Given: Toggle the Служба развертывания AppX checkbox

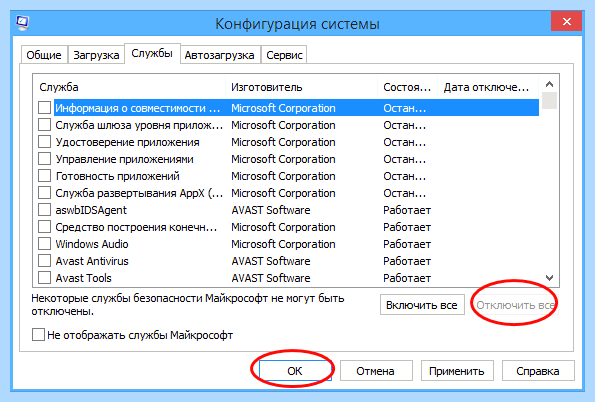Looking at the screenshot, I should pos(44,193).
